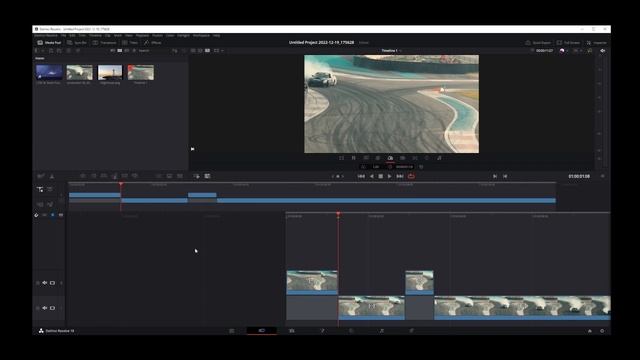
Task: Select the lighthouse clip thumbnail
Action: tap(110, 72)
